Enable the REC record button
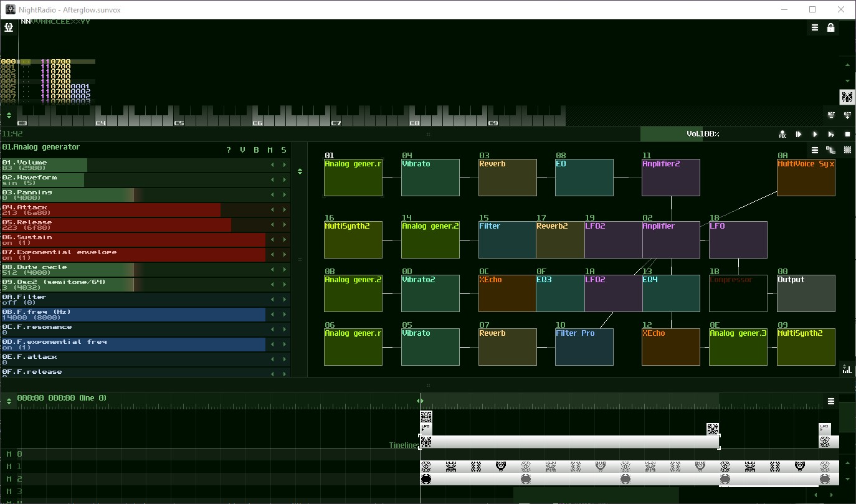The image size is (856, 504). (782, 134)
